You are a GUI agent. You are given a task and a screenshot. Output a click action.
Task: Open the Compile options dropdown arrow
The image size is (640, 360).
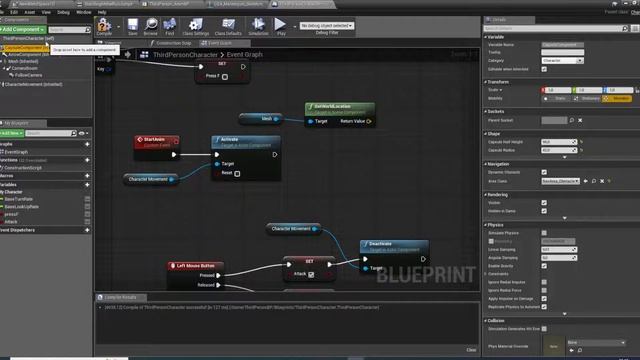(118, 27)
